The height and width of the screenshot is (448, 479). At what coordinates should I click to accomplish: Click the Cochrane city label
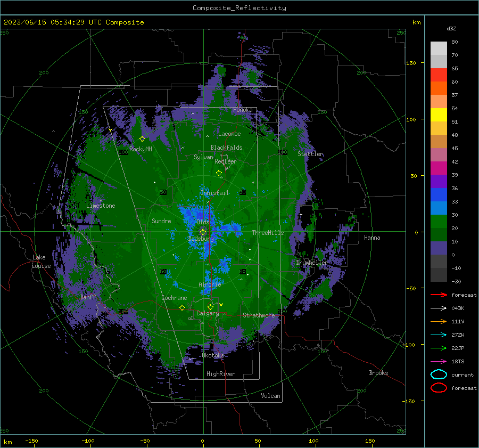(174, 298)
